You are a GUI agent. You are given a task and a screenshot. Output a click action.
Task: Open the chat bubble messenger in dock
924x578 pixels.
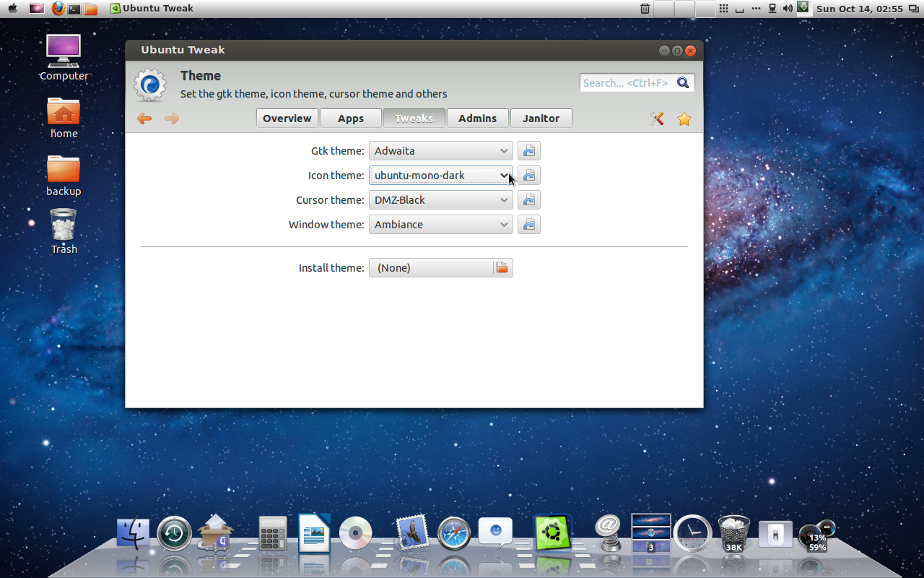pos(495,533)
